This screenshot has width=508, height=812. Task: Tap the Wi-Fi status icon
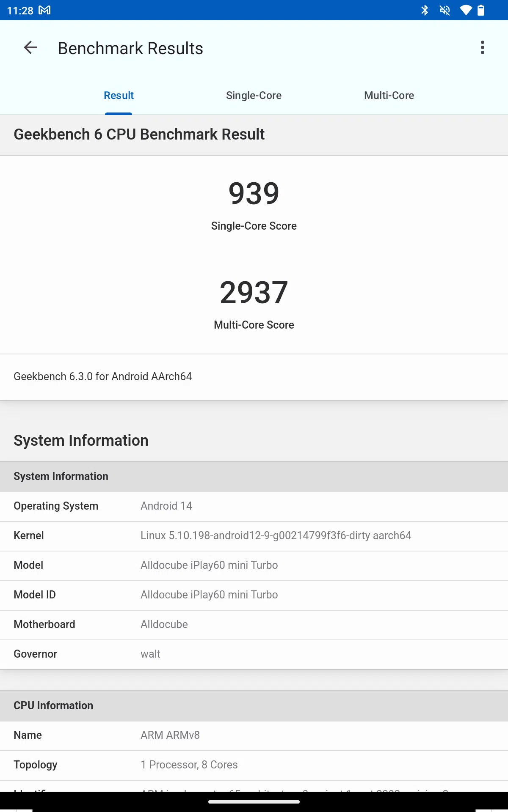click(466, 10)
